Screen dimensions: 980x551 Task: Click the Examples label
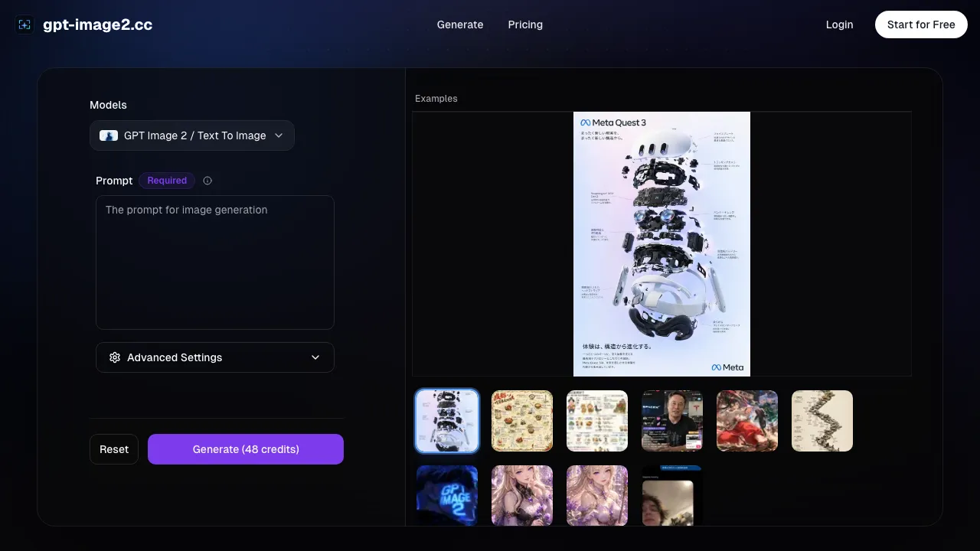click(436, 99)
